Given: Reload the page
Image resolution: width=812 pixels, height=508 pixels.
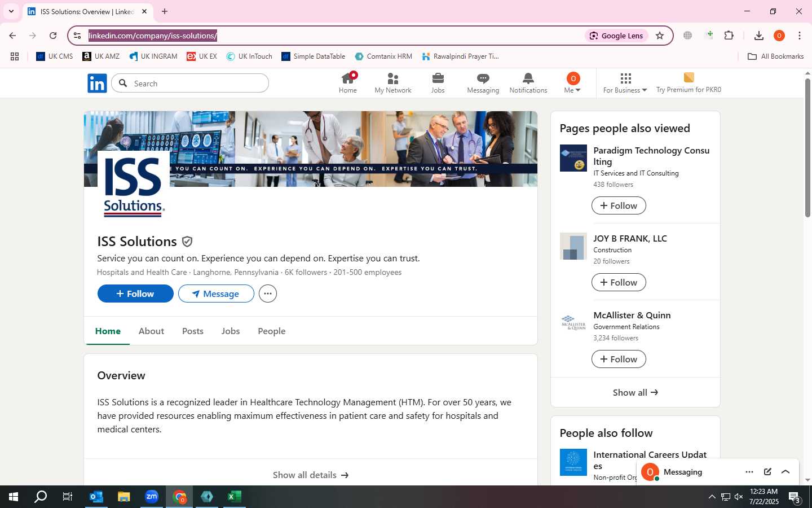Looking at the screenshot, I should coord(53,36).
